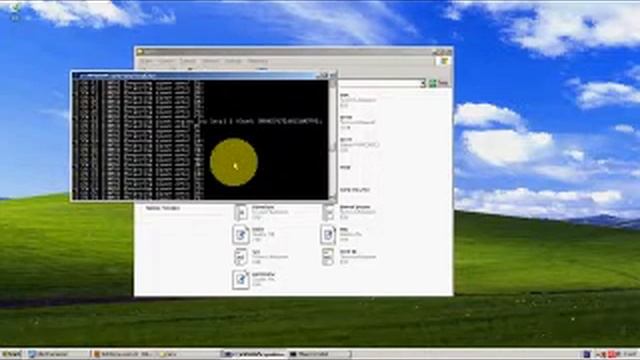Viewport: 640px width, 360px height.
Task: Open the Help menu in Explorer window
Action: coord(258,61)
